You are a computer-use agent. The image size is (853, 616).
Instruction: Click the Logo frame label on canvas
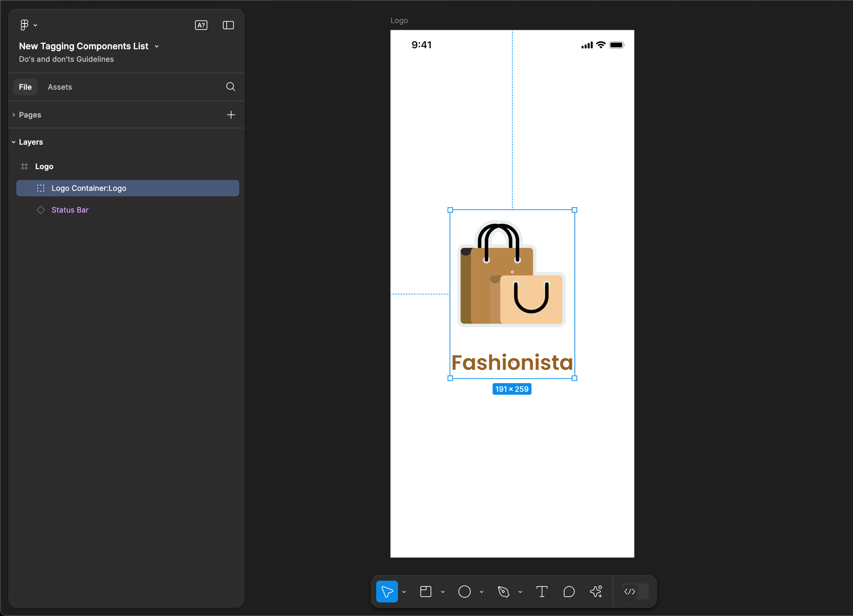click(399, 21)
